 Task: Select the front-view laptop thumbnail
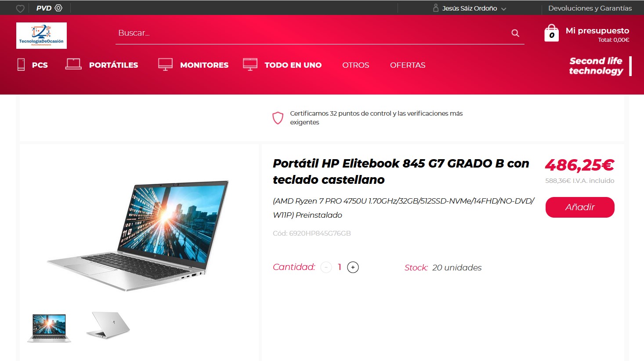pyautogui.click(x=49, y=328)
